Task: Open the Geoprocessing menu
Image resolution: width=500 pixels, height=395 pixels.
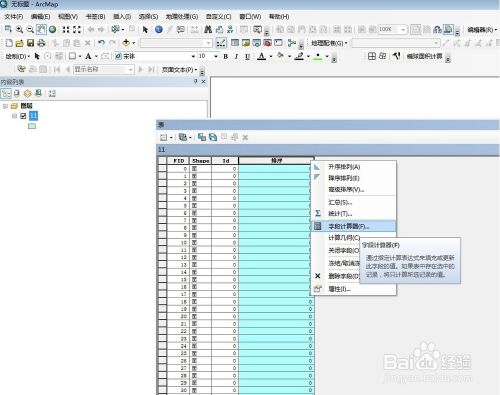Action: click(182, 16)
